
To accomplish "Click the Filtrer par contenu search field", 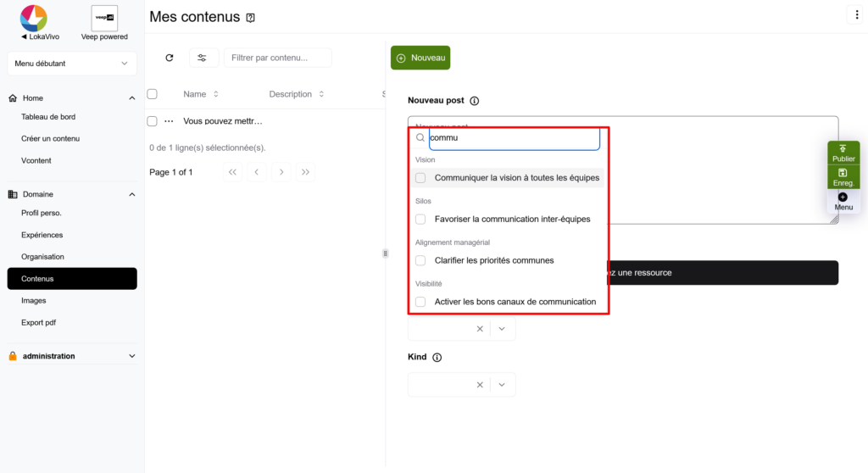I will pos(277,58).
